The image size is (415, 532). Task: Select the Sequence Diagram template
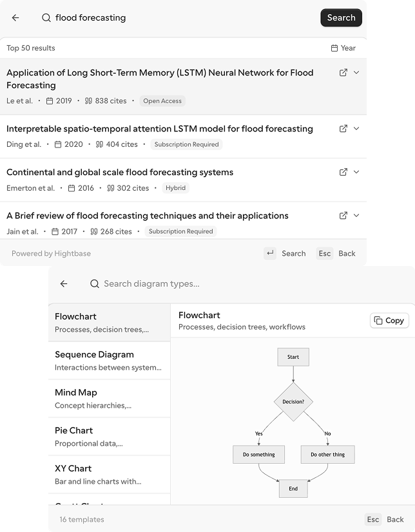pos(109,361)
